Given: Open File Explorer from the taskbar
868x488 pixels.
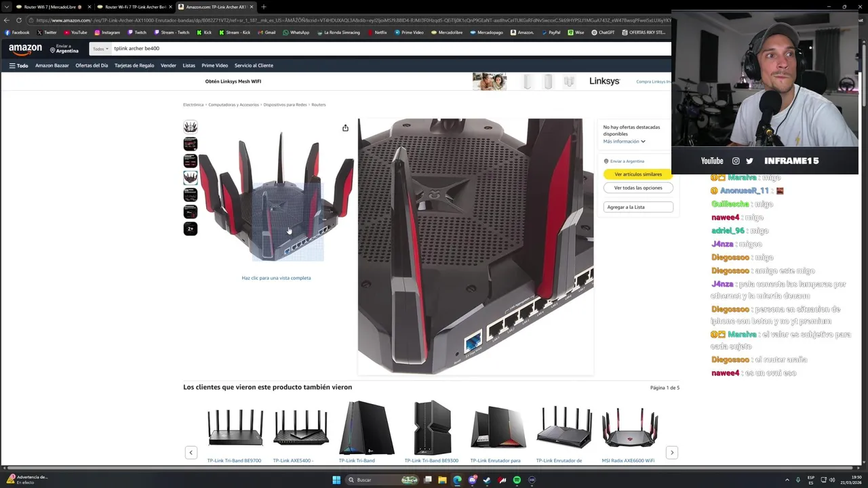Looking at the screenshot, I should (442, 480).
